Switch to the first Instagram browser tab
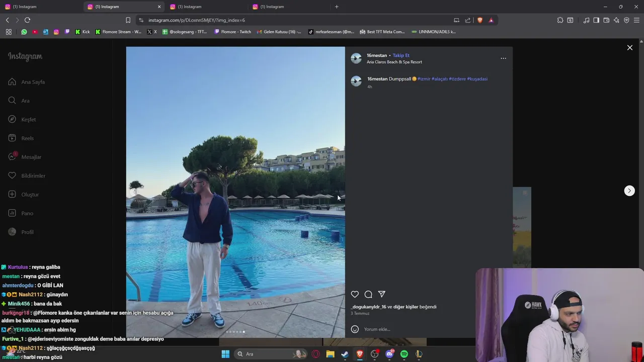 pos(40,7)
